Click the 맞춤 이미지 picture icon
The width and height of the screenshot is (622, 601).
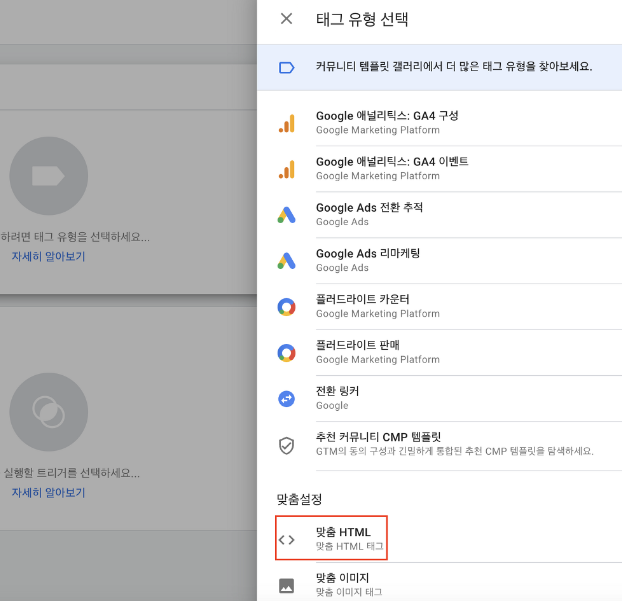pyautogui.click(x=286, y=586)
